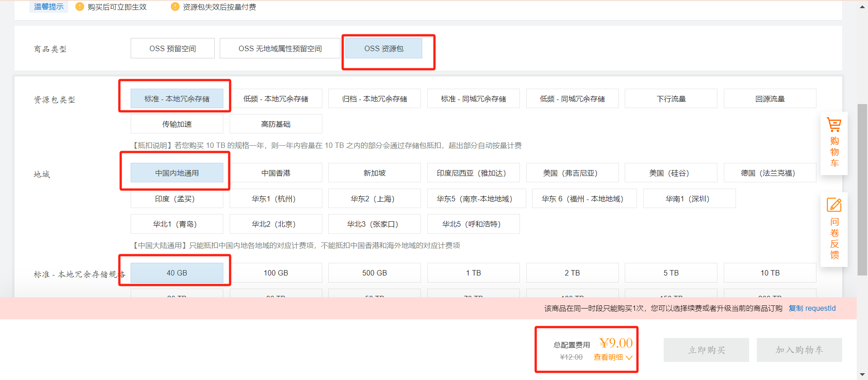Choose 归档 - 本地冗余存储 resource package
This screenshot has width=868, height=380.
(374, 99)
